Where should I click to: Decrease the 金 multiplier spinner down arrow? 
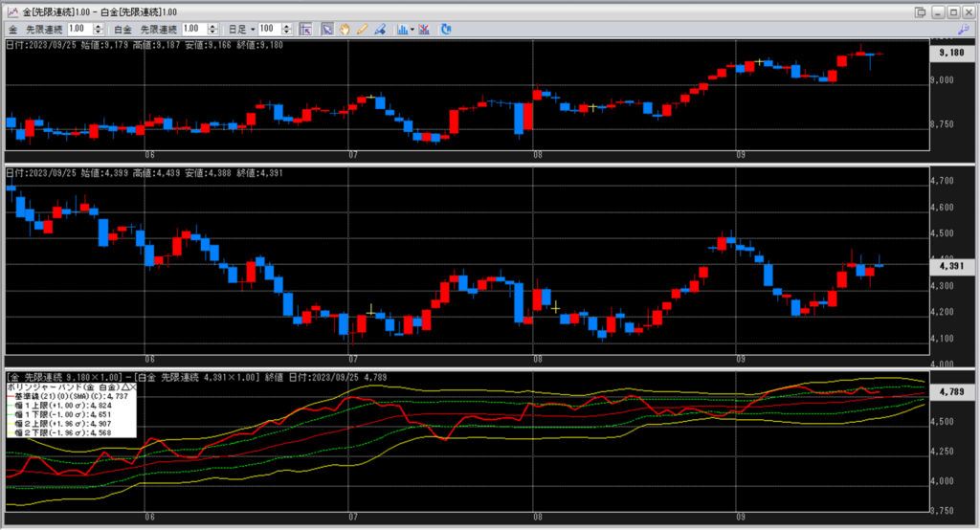[99, 33]
